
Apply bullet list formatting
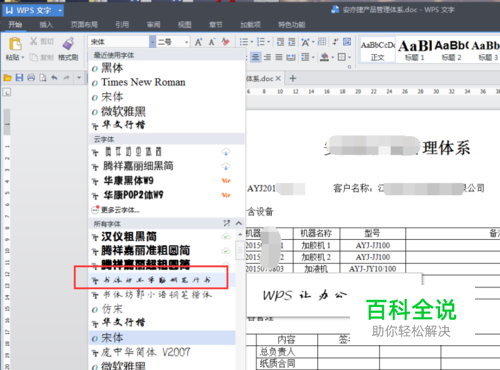pyautogui.click(x=244, y=42)
